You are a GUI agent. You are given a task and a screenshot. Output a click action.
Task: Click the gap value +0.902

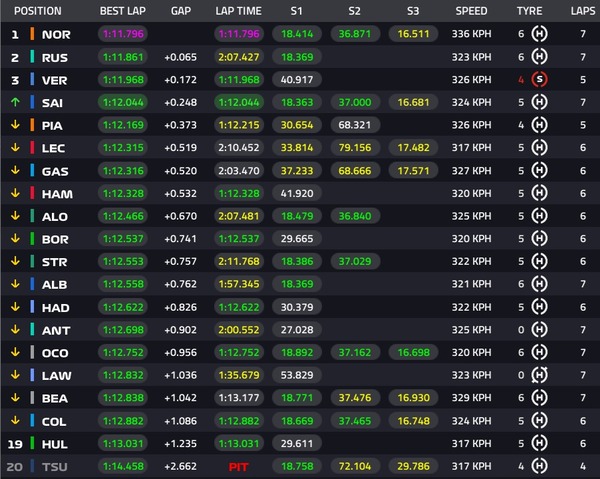(181, 329)
